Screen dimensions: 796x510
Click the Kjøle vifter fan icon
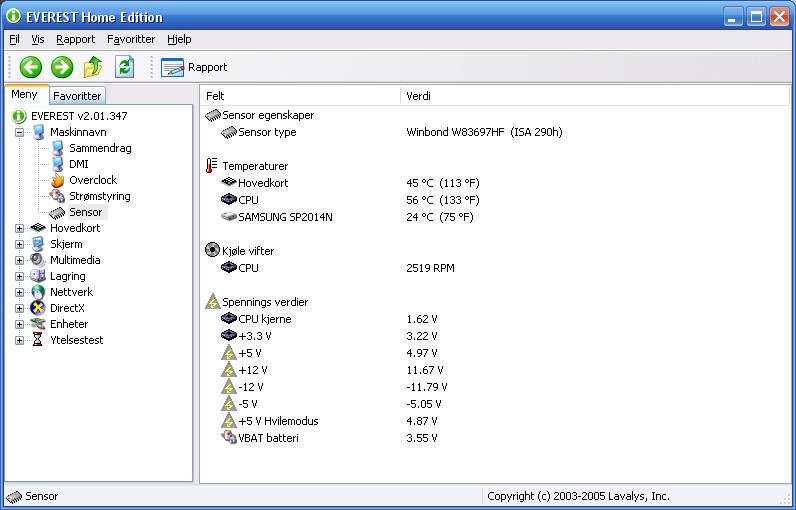tap(212, 250)
